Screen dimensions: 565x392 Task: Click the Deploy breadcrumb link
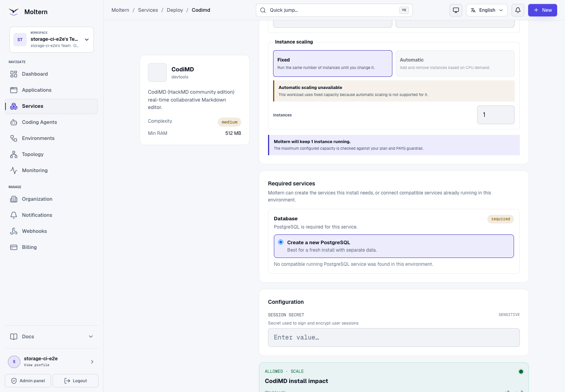pos(175,10)
